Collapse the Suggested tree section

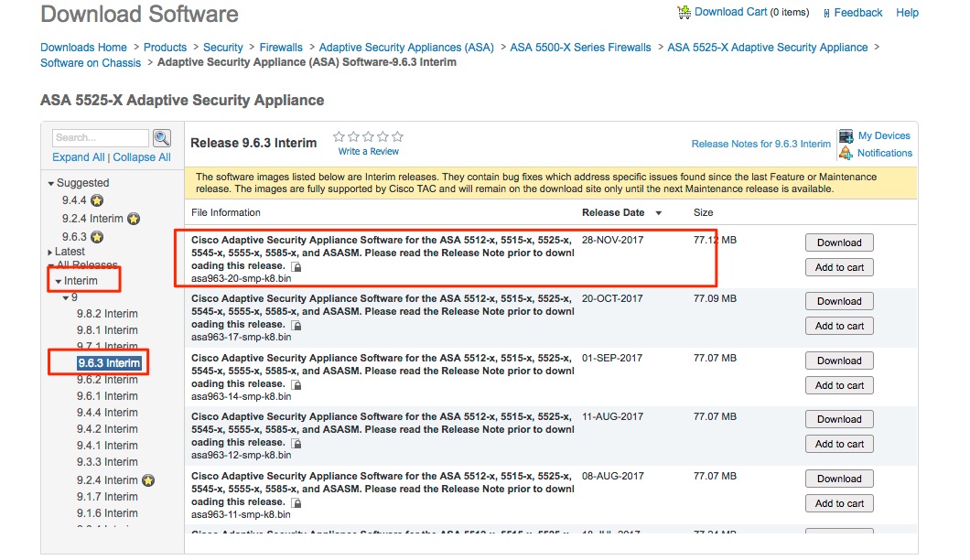click(x=51, y=184)
